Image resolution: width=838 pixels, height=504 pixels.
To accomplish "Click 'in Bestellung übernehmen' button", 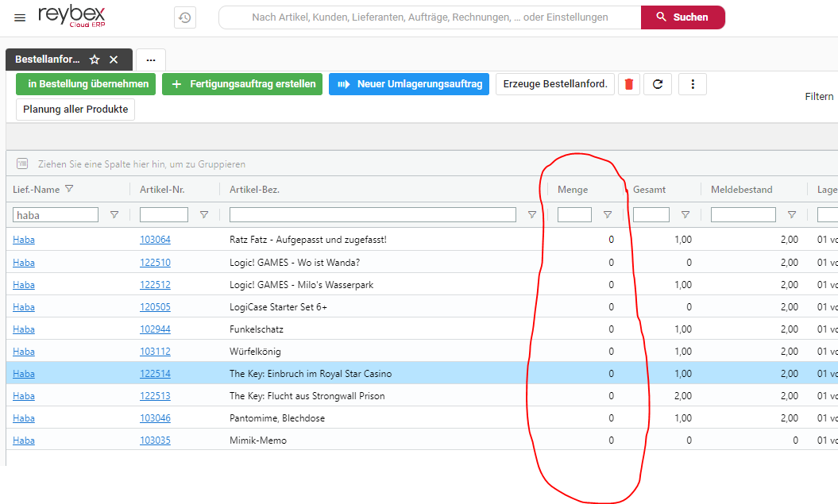I will click(86, 84).
